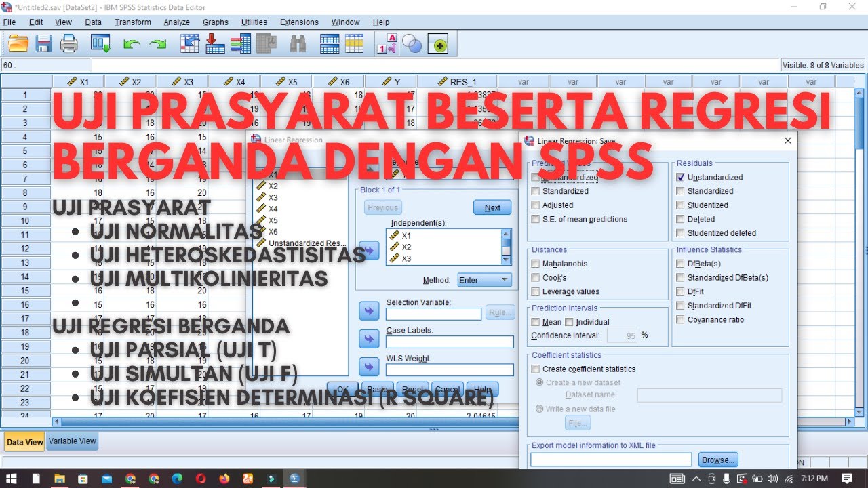Click the Case Labels input field

450,342
